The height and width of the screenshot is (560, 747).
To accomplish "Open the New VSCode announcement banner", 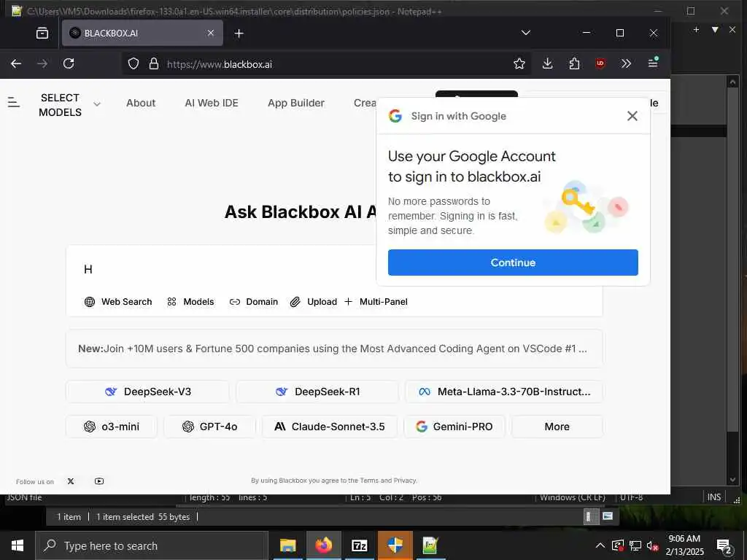I will [x=334, y=349].
